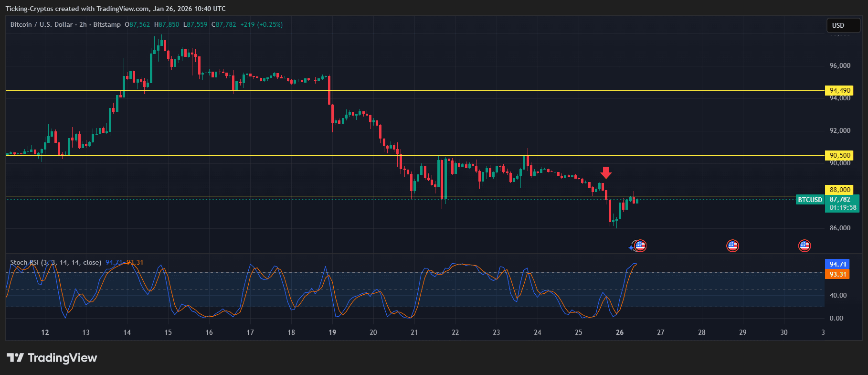Click the blue 94.71 Stoch RSI scale label

pos(837,264)
